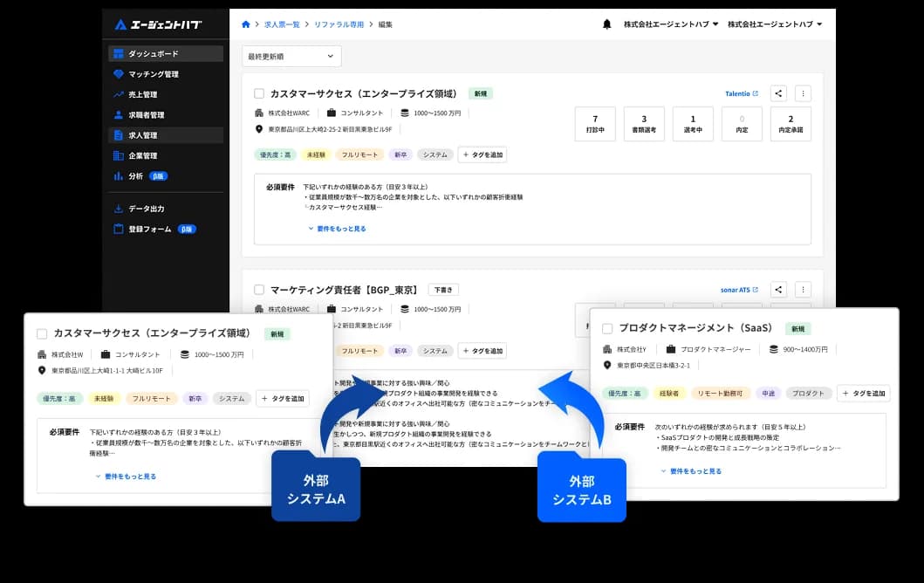924x583 pixels.
Task: Click the β版 badge beside 分析
Action: click(x=158, y=176)
